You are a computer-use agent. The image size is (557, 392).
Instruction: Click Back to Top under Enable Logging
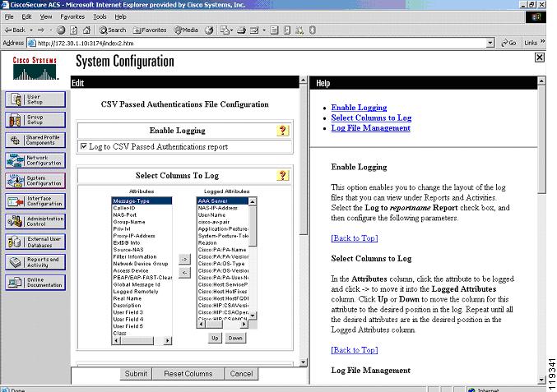click(x=354, y=238)
